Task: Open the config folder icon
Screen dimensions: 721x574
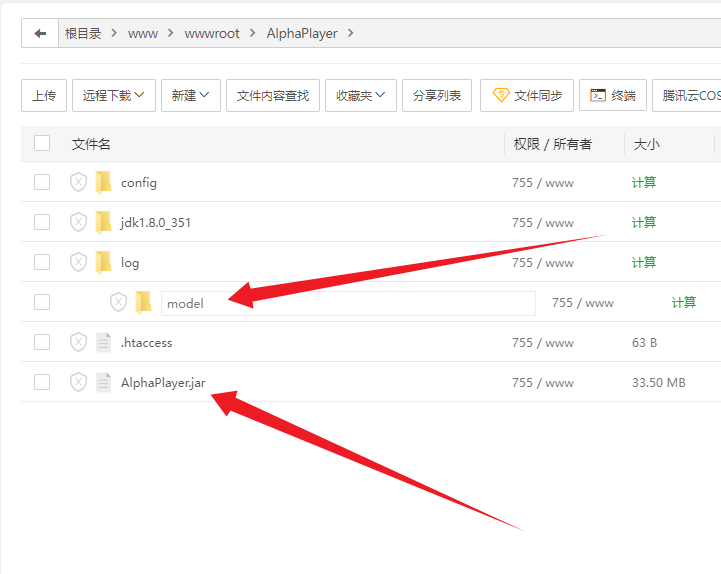Action: [x=103, y=182]
